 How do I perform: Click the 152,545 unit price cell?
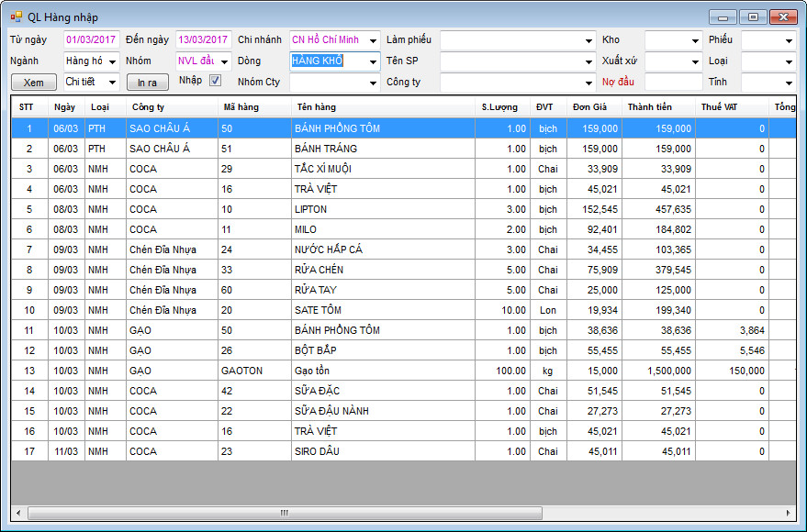(x=594, y=209)
